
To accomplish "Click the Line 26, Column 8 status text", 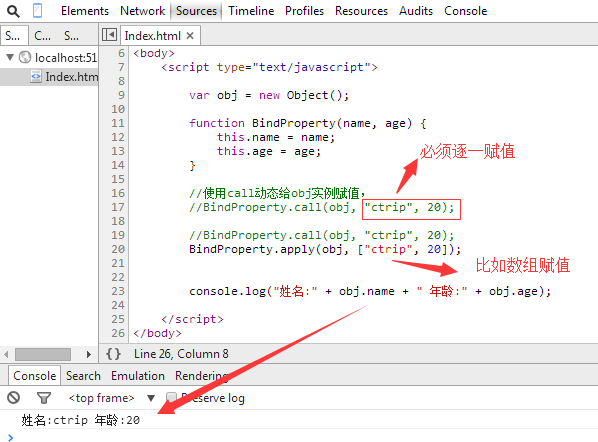I will click(181, 354).
